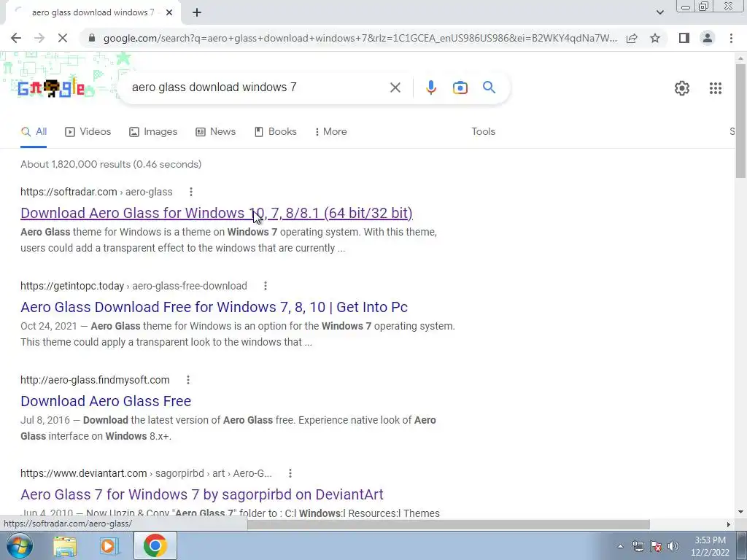Start voice search with microphone

point(430,87)
